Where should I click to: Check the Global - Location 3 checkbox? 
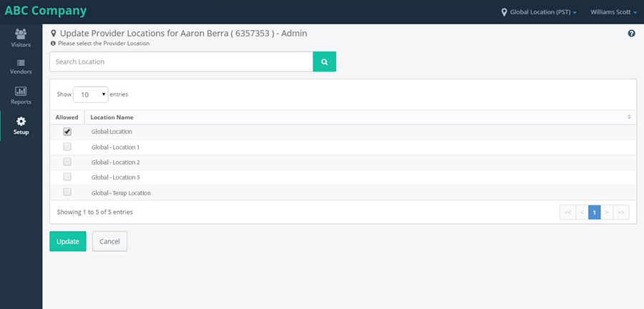click(x=67, y=177)
